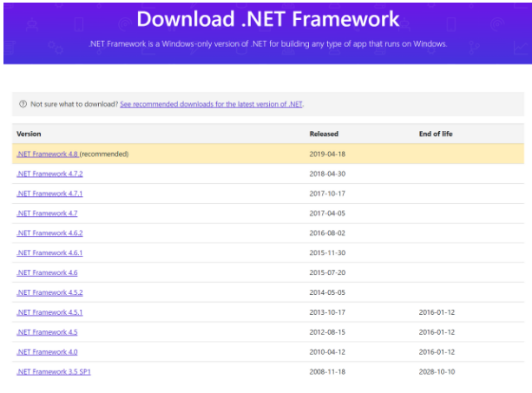Select release date 2008-11-18
Screen dimensions: 532x393
(x=327, y=371)
